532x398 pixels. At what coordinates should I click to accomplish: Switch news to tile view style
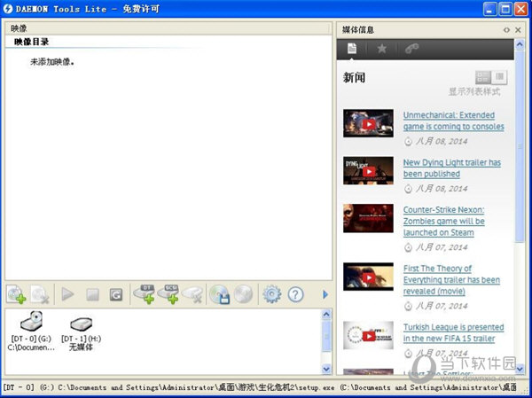[483, 77]
